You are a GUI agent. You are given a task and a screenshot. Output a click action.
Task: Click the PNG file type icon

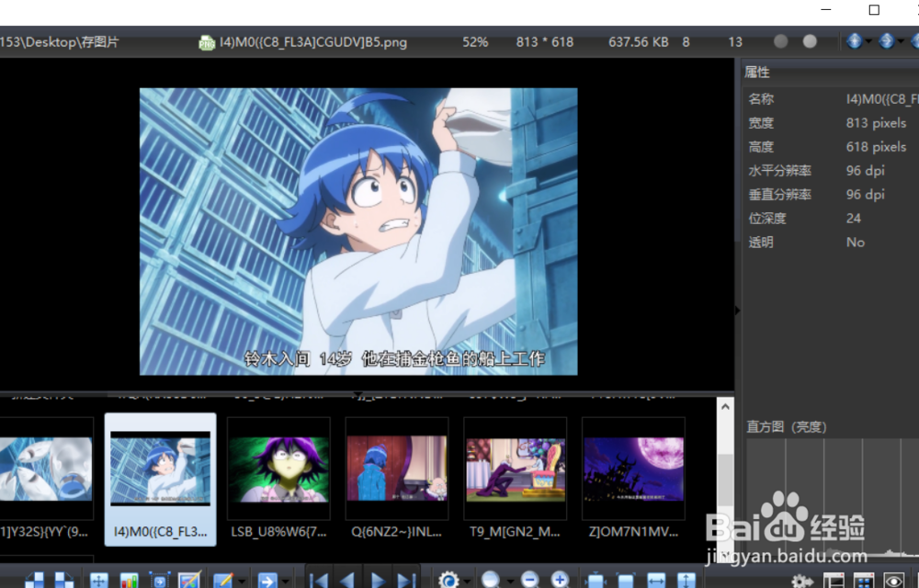pyautogui.click(x=207, y=43)
